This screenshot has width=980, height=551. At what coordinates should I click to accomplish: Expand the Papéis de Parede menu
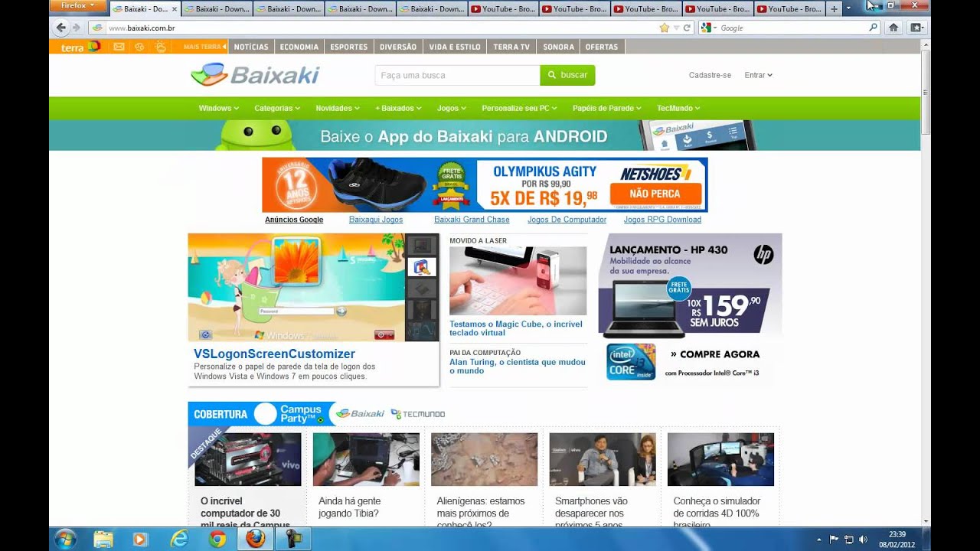[607, 108]
